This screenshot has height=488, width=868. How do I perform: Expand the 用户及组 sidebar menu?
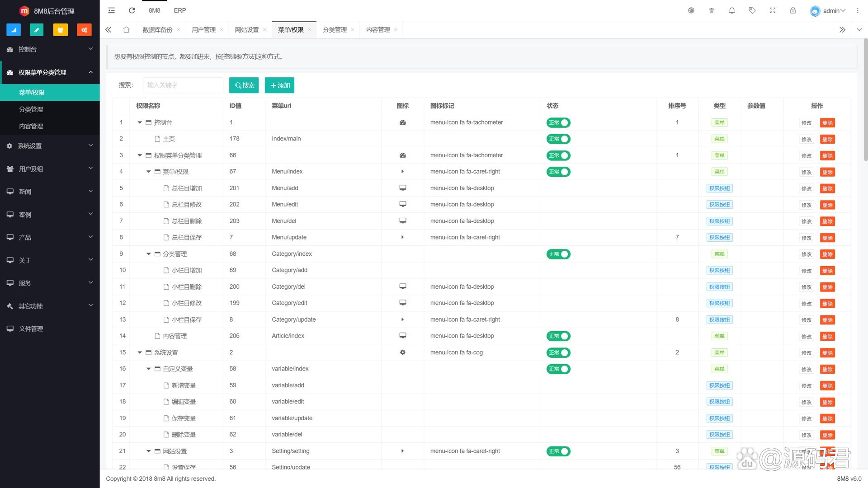[x=50, y=169]
